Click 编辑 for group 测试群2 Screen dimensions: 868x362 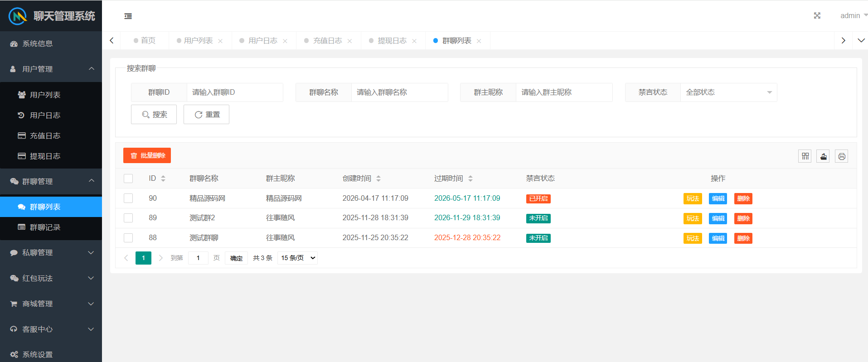(718, 218)
